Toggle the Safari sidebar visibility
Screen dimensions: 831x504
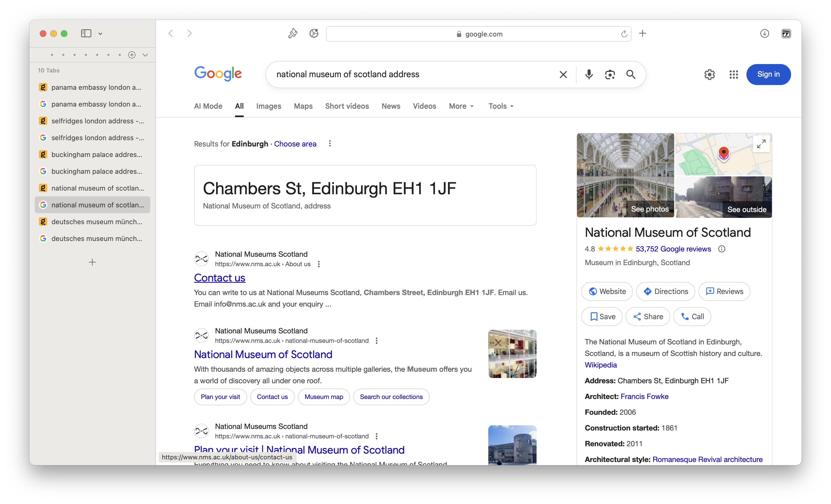(86, 33)
